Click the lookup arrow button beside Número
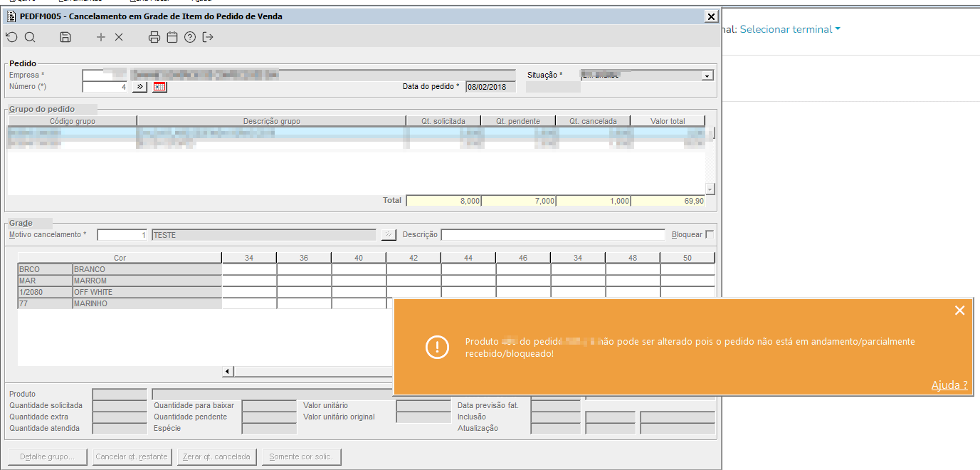 tap(139, 87)
